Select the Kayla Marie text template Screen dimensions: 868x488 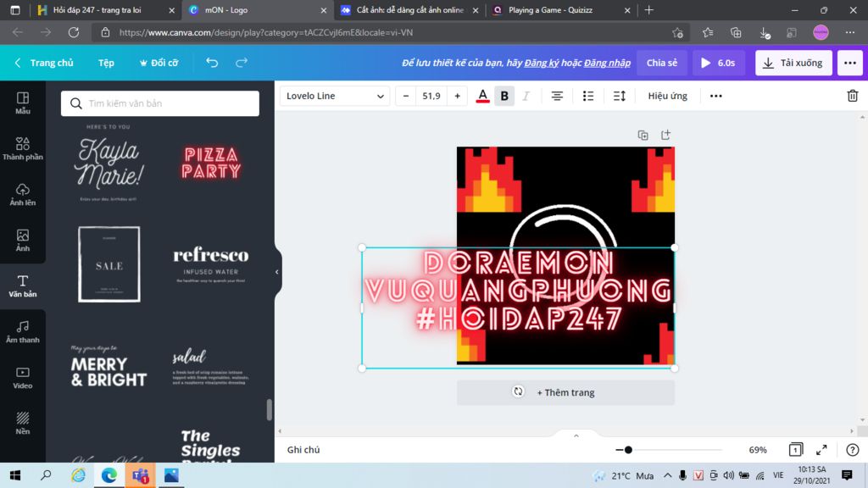[109, 164]
